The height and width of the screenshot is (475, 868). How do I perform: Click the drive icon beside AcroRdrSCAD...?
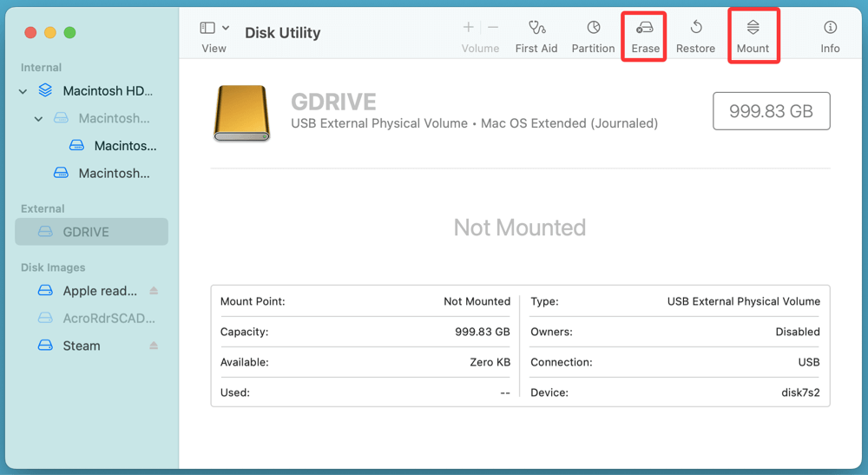[45, 318]
